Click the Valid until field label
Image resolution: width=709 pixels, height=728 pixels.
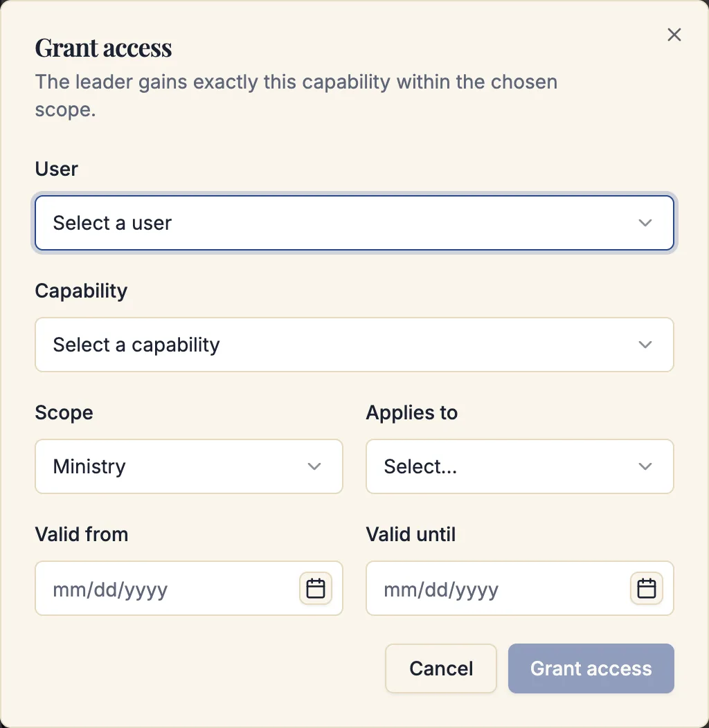tap(411, 534)
